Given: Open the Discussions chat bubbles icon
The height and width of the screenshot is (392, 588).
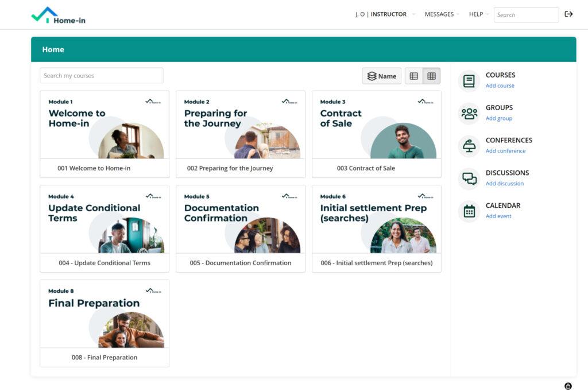Looking at the screenshot, I should [x=469, y=179].
